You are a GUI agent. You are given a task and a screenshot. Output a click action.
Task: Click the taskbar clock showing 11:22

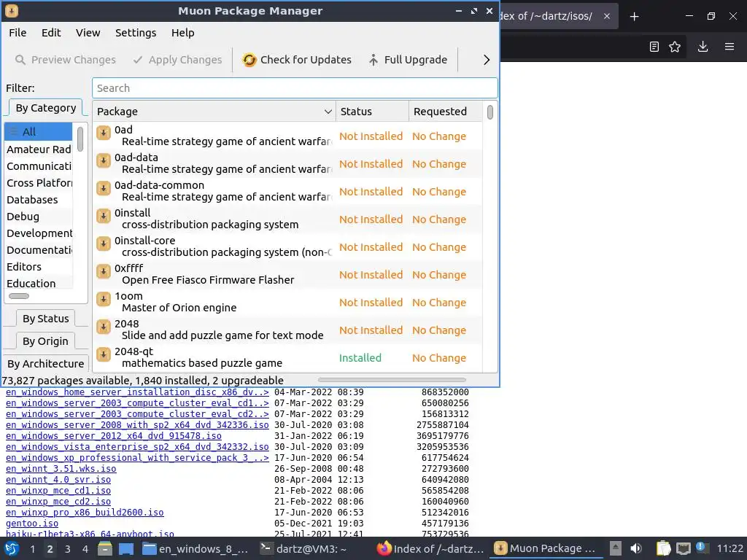(729, 548)
